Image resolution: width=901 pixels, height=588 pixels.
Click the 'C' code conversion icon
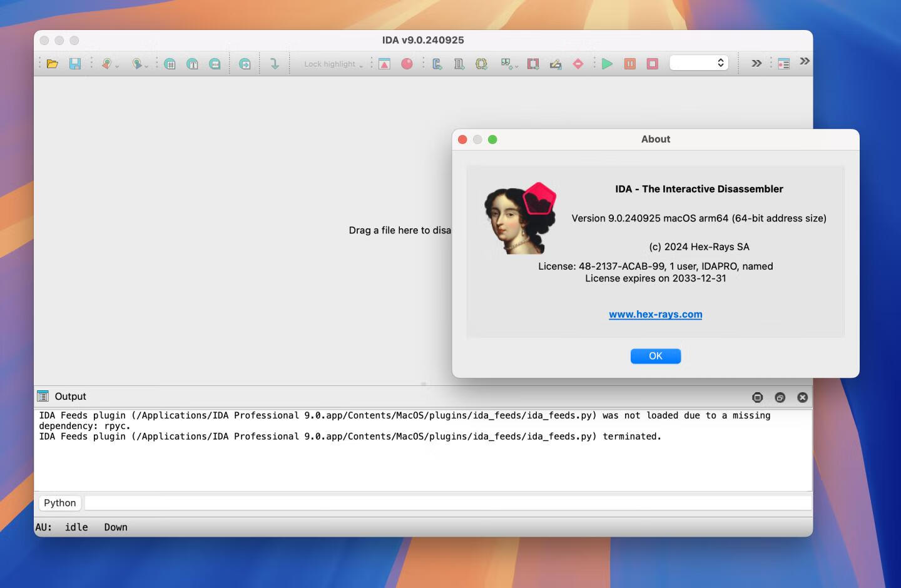click(x=437, y=64)
